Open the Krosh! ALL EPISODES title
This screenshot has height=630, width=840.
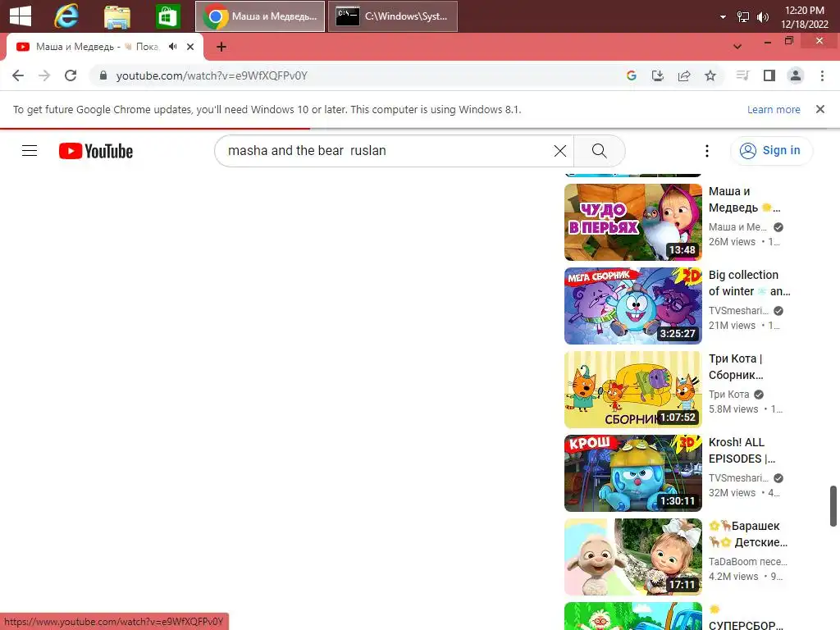point(742,450)
